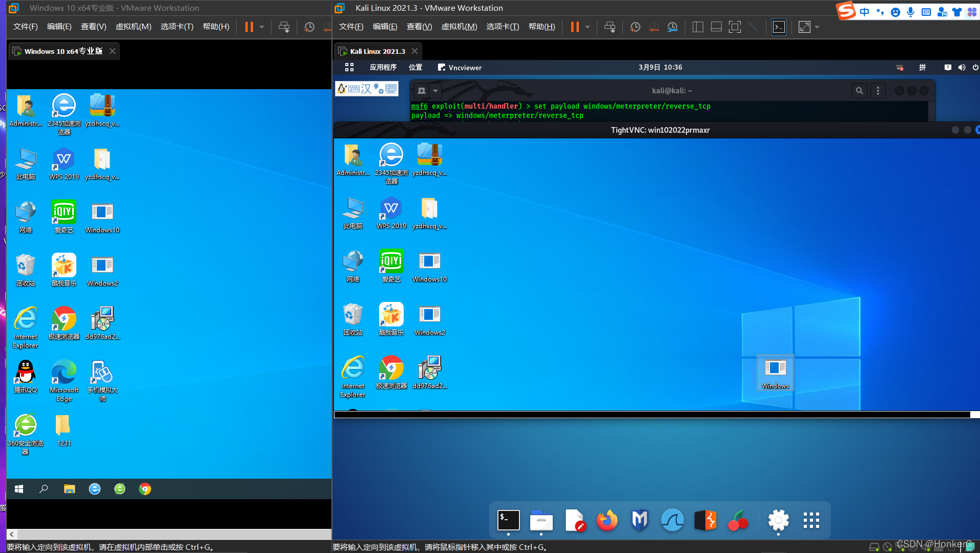The height and width of the screenshot is (553, 980).
Task: Expand power options dropdown in Windows 10 VMware toolbar
Action: pyautogui.click(x=262, y=27)
